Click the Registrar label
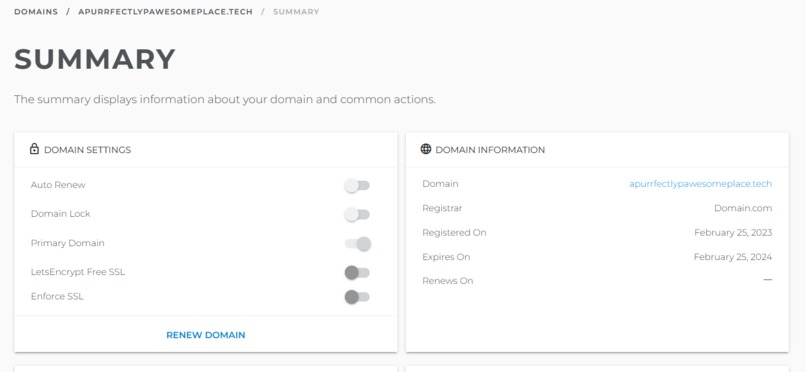 [x=442, y=208]
